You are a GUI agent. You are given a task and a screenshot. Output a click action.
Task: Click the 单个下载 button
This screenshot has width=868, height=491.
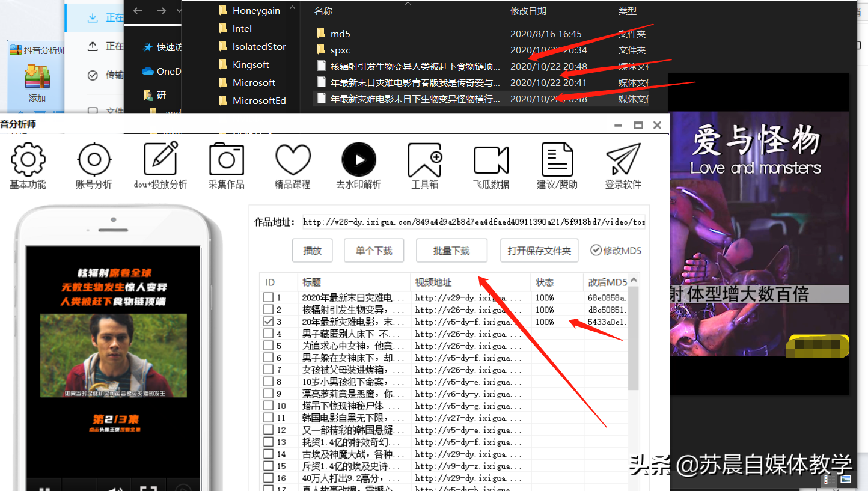coord(374,251)
